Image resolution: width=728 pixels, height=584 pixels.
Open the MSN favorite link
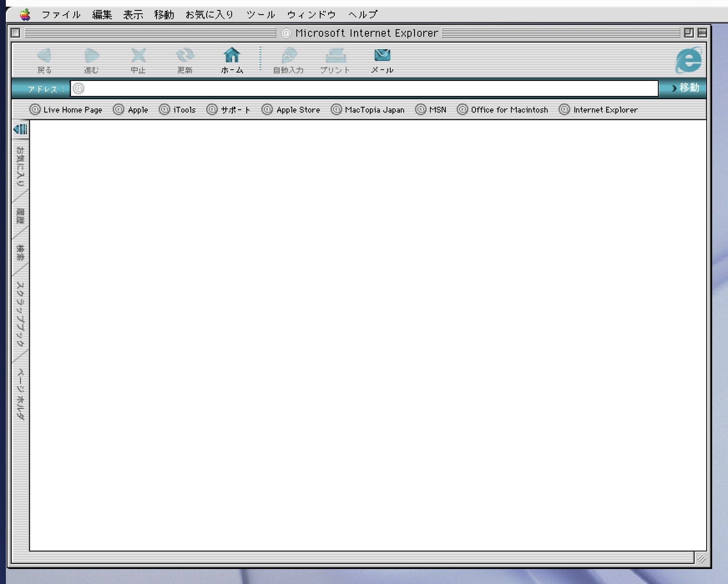(x=431, y=110)
